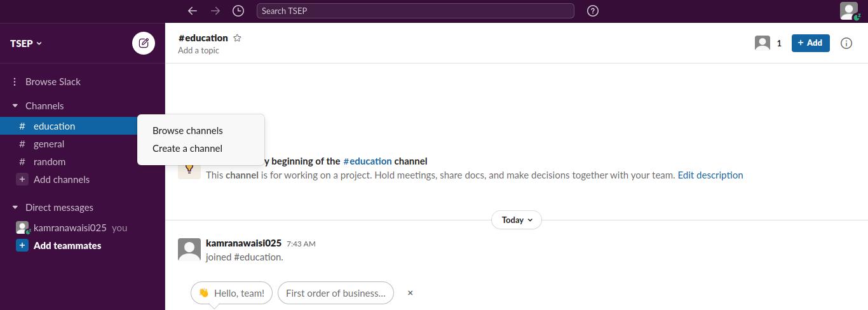868x310 pixels.
Task: Collapse the Direct messages section
Action: [15, 208]
